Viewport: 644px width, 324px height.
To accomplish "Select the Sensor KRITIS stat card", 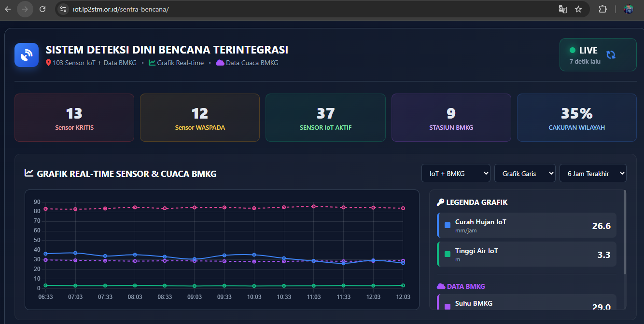I will (x=74, y=117).
